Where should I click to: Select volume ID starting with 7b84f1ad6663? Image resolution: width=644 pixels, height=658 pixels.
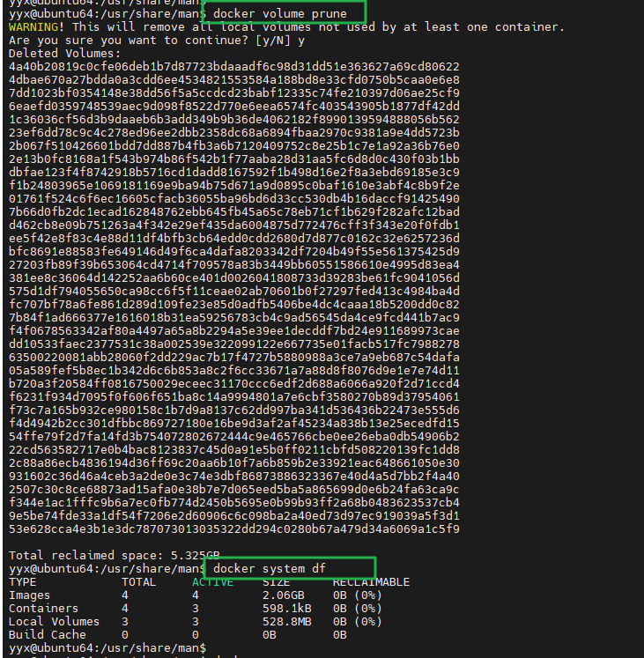click(234, 318)
